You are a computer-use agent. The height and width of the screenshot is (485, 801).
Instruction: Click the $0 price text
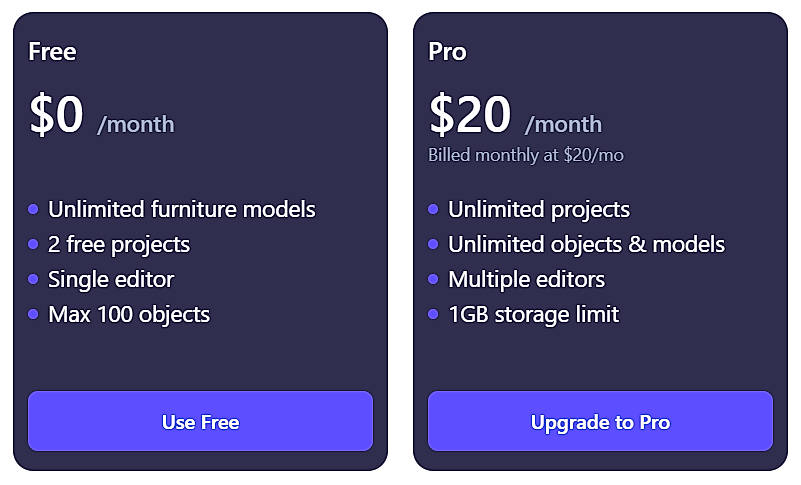pos(57,115)
